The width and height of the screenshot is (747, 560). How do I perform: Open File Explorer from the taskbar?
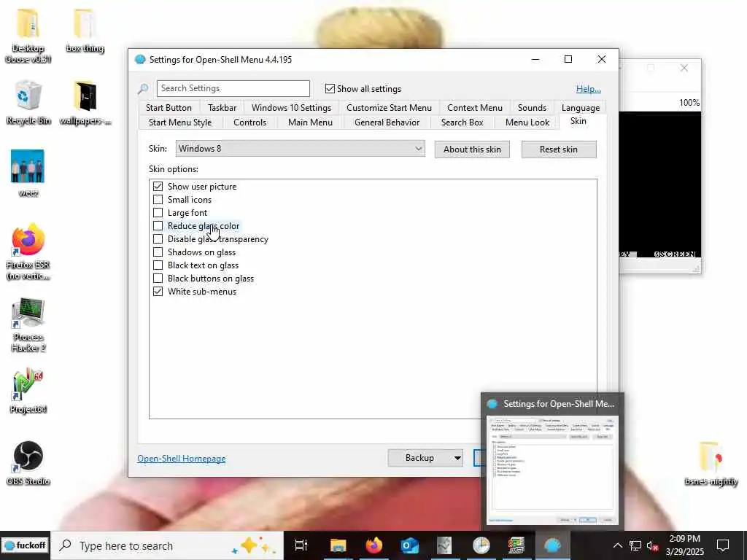pos(338,545)
